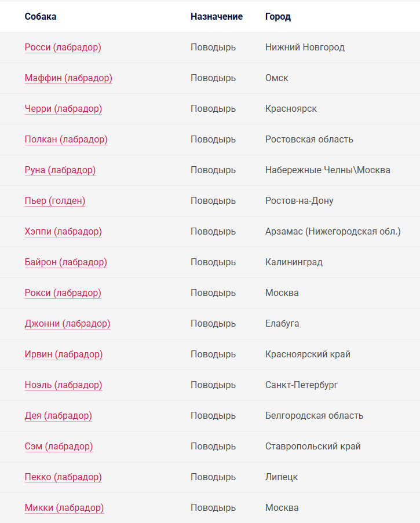This screenshot has height=523, width=420.
Task: Click the Дея (лабрадор) link
Action: point(58,416)
